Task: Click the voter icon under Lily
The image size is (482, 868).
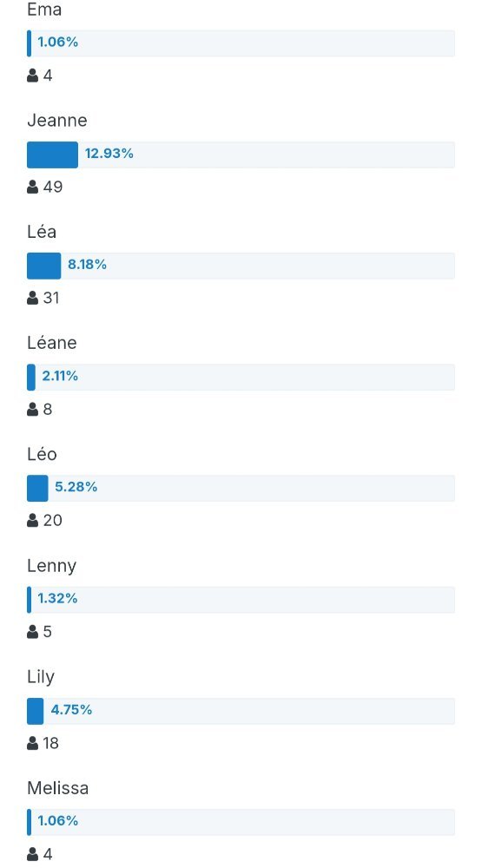Action: click(x=33, y=744)
